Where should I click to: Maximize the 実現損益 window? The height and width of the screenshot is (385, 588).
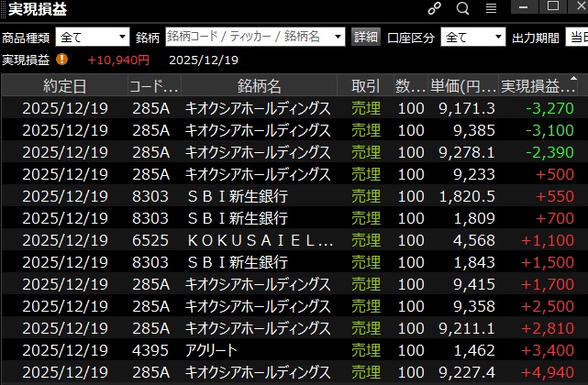click(x=553, y=8)
